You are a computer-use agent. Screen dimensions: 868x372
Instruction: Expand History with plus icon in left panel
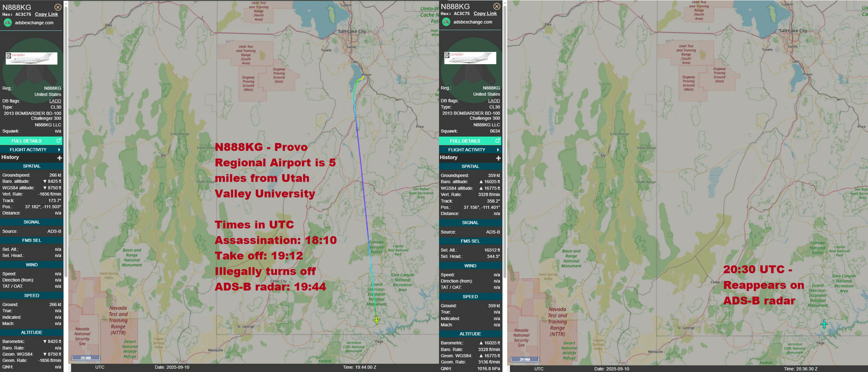[x=59, y=158]
